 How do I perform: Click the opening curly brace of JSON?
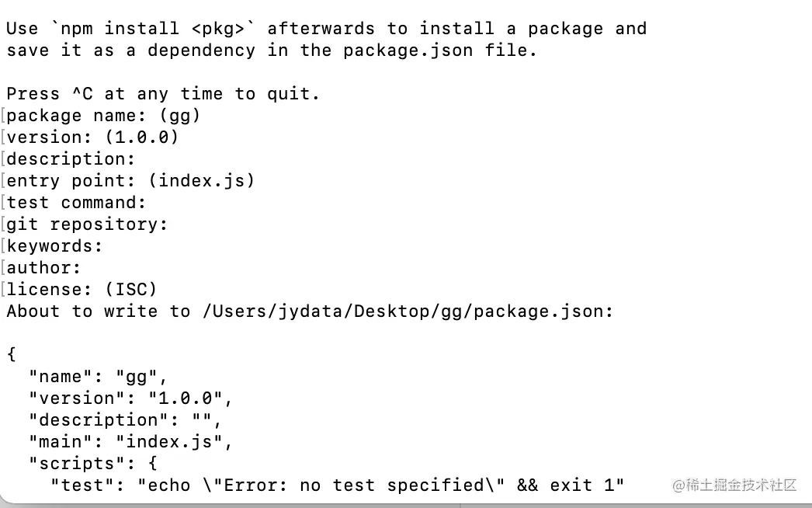pyautogui.click(x=12, y=355)
